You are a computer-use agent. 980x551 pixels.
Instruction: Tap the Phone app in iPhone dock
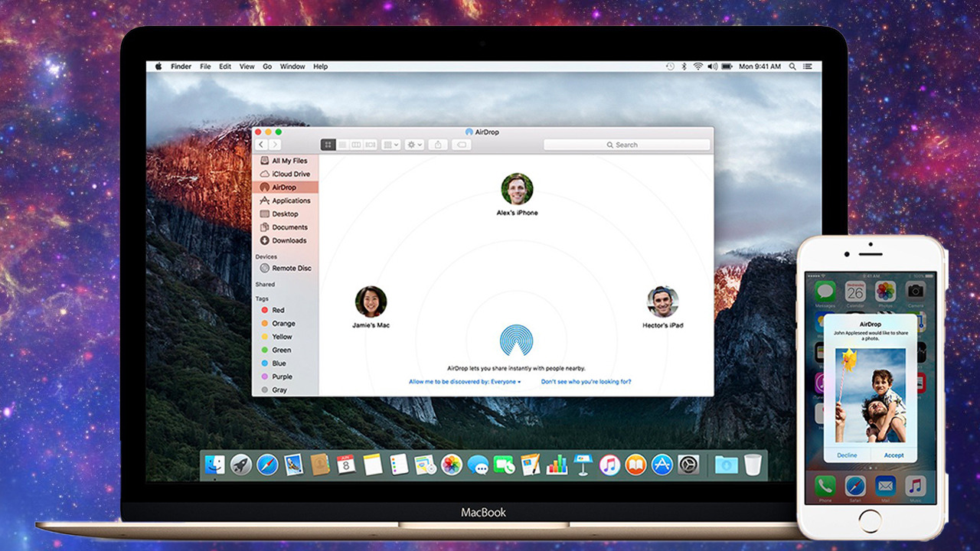[825, 486]
